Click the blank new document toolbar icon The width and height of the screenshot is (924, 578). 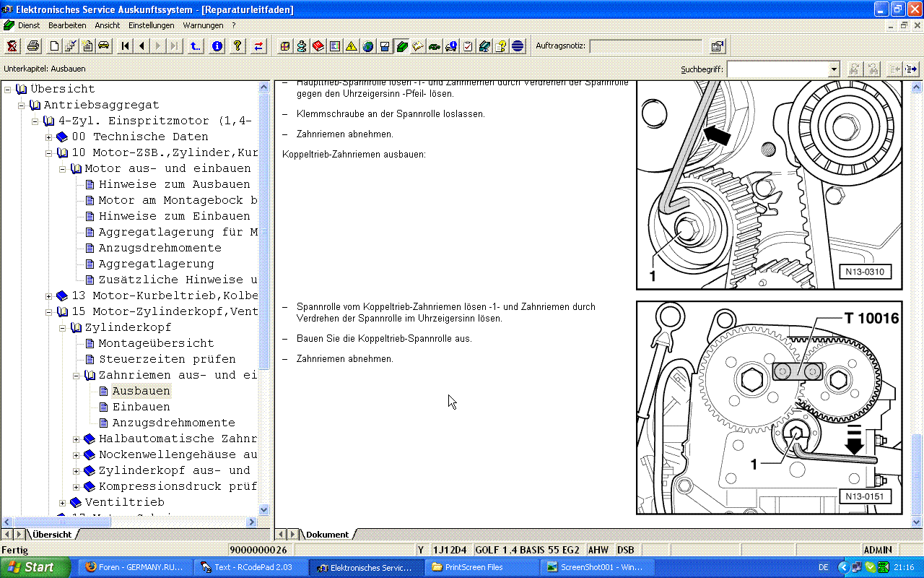pyautogui.click(x=54, y=46)
